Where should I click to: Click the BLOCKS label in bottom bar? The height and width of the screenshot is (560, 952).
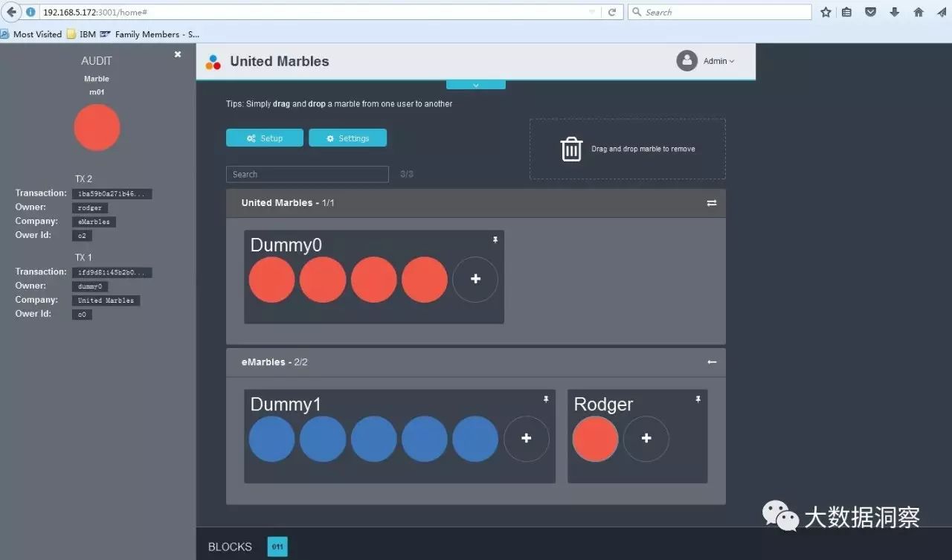(x=230, y=547)
